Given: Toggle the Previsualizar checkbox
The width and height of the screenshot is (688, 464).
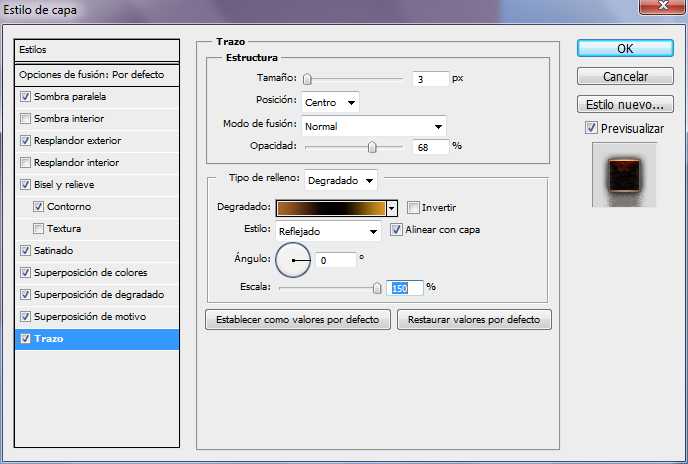Looking at the screenshot, I should click(591, 128).
